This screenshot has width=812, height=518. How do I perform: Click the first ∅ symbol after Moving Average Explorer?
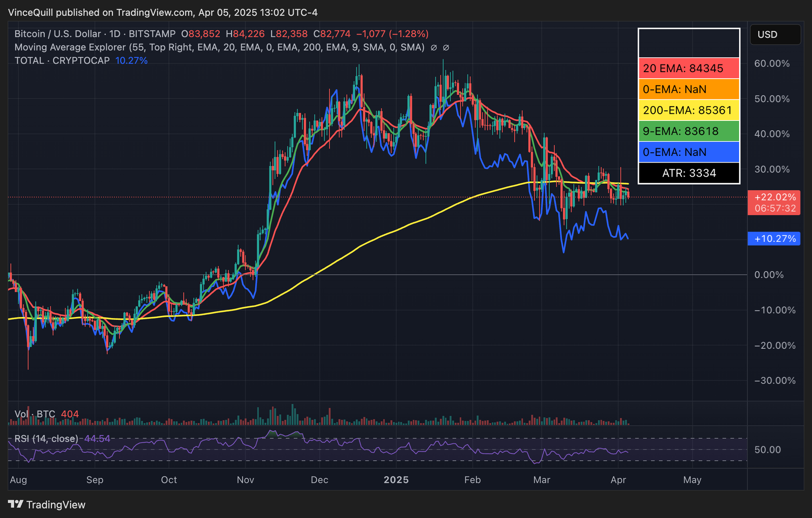coord(434,48)
